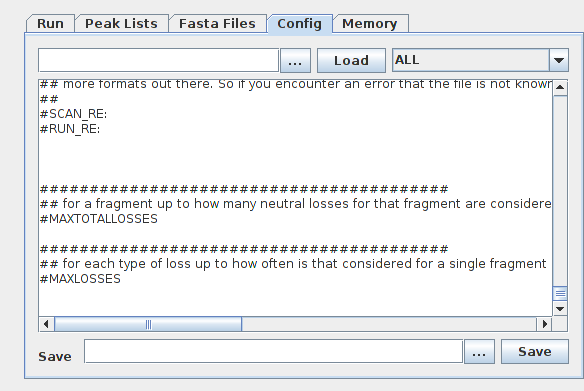
Task: Click the horizontal scrollbar left arrow
Action: click(x=46, y=324)
